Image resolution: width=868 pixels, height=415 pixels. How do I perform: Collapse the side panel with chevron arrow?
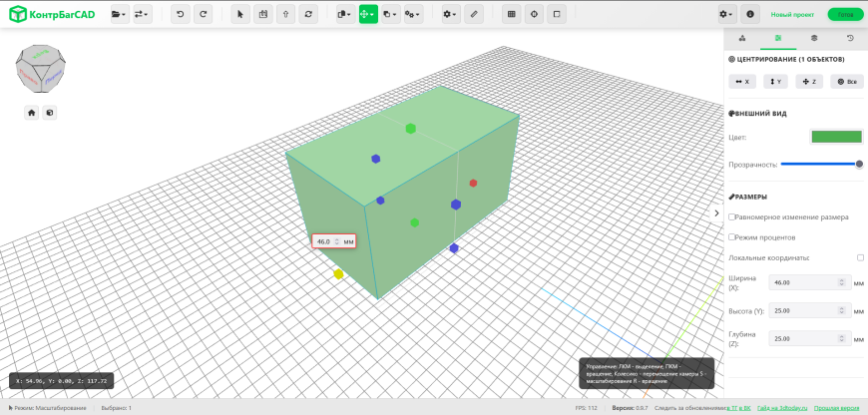tap(717, 213)
